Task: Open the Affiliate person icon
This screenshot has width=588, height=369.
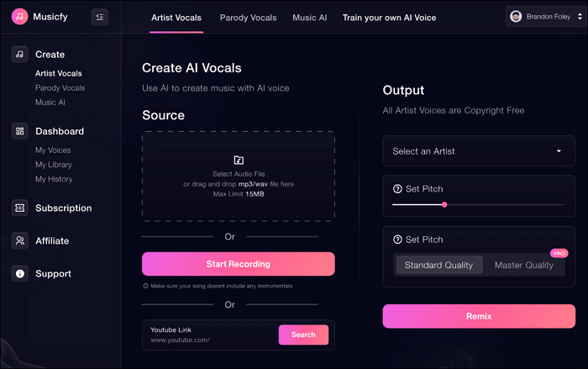Action: click(19, 240)
